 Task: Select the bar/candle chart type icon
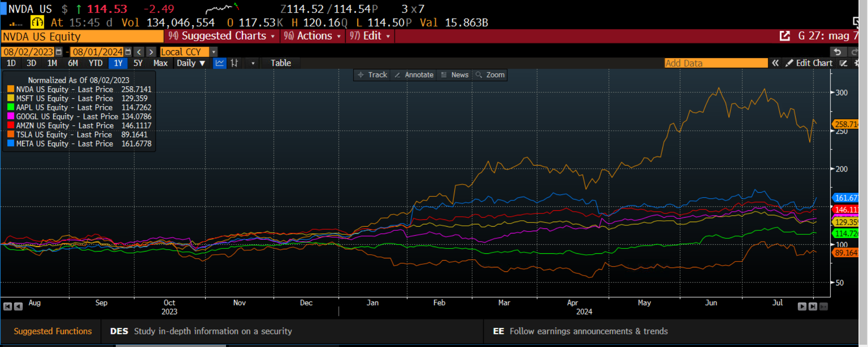pyautogui.click(x=234, y=63)
